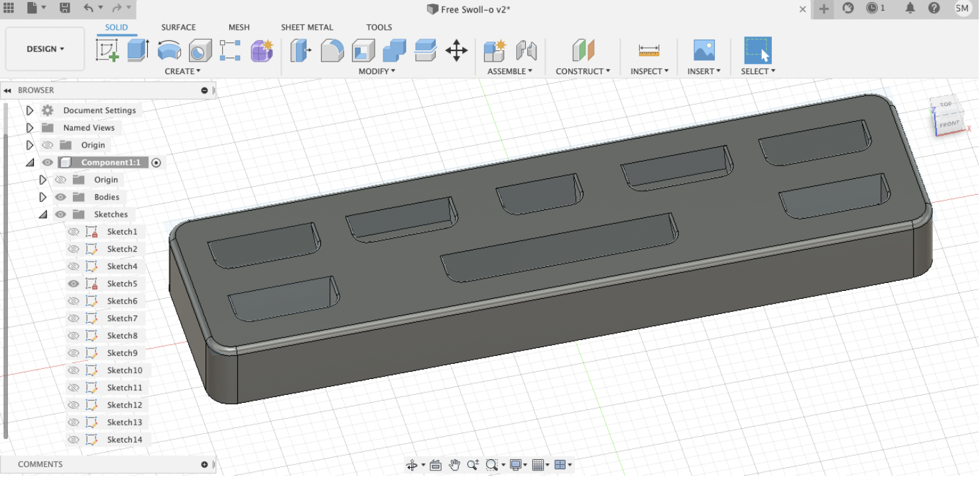This screenshot has height=485, width=980.
Task: Switch to the SURFACE tab
Action: point(178,27)
